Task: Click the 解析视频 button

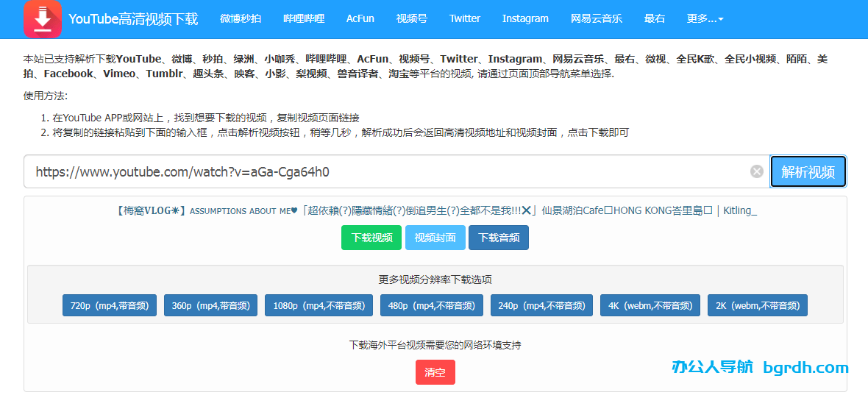Action: pyautogui.click(x=808, y=171)
